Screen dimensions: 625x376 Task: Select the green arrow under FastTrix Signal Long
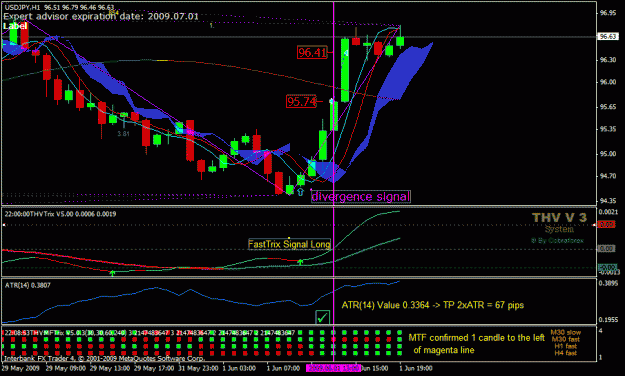(x=301, y=262)
